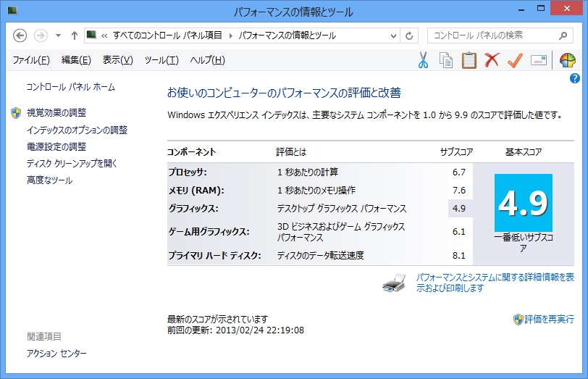The image size is (588, 379).
Task: Expand the breadcrumb double chevron
Action: tap(104, 36)
